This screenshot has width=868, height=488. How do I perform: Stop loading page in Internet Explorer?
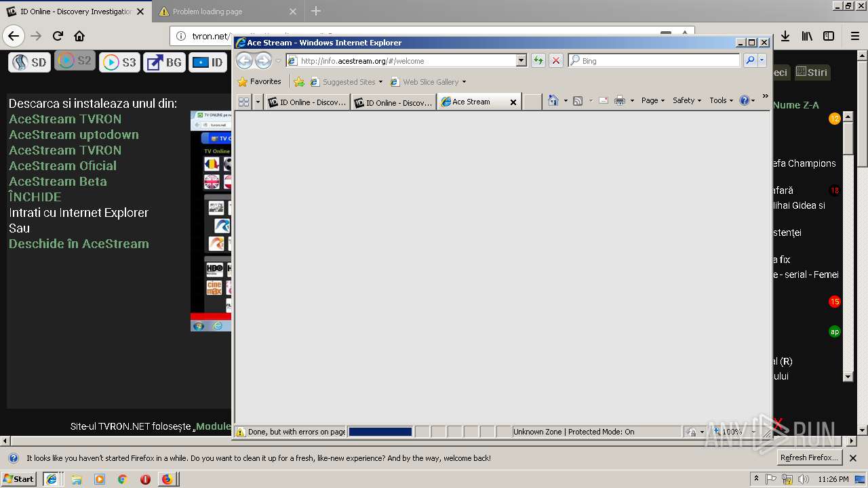tap(556, 60)
